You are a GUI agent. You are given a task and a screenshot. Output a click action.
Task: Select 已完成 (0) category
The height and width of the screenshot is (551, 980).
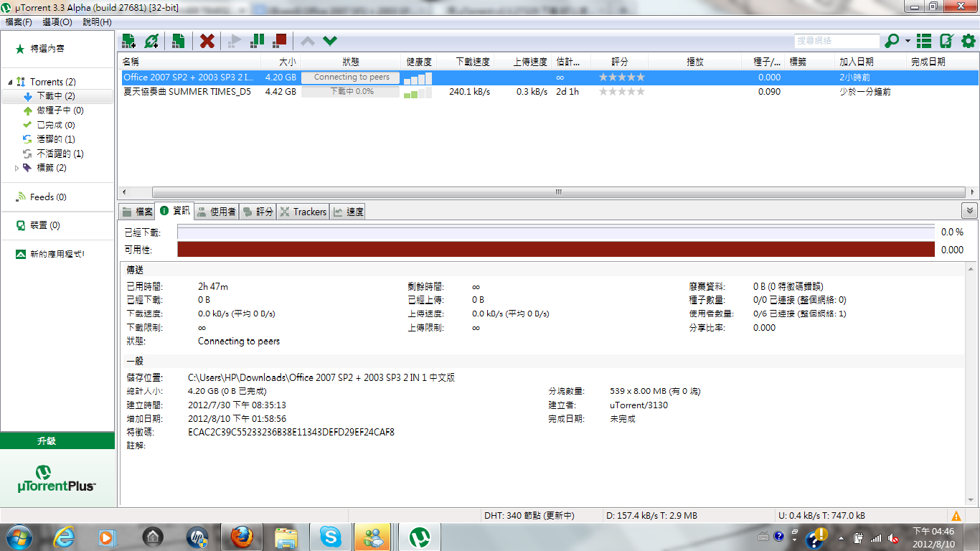tap(55, 125)
